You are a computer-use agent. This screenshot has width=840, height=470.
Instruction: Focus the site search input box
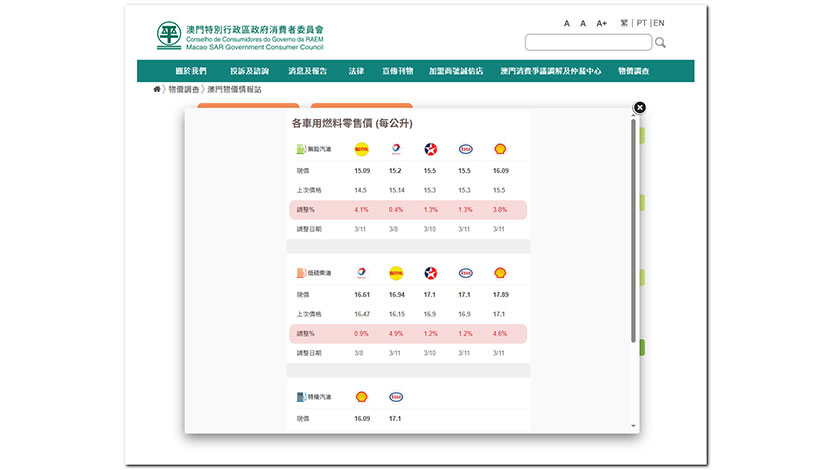coord(588,43)
